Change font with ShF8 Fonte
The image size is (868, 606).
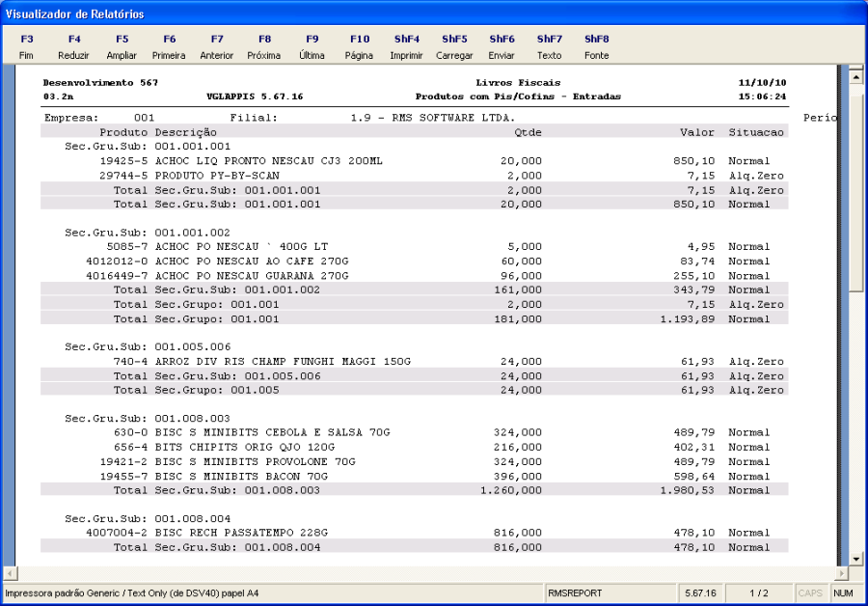tap(596, 47)
